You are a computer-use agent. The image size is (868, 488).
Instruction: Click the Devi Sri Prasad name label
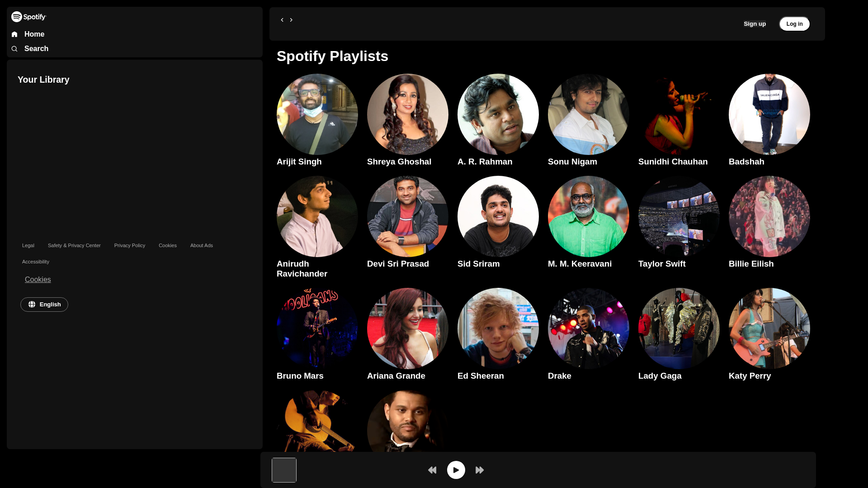tap(398, 264)
